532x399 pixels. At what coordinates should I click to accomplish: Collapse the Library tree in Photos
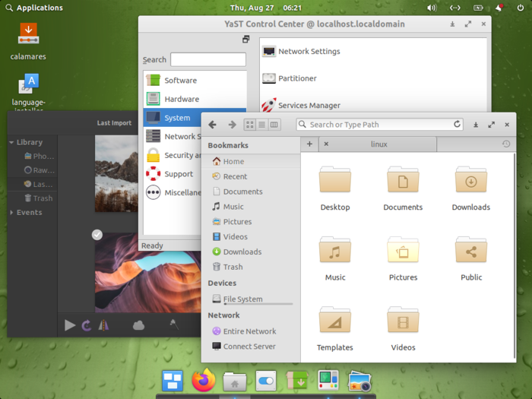(11, 142)
